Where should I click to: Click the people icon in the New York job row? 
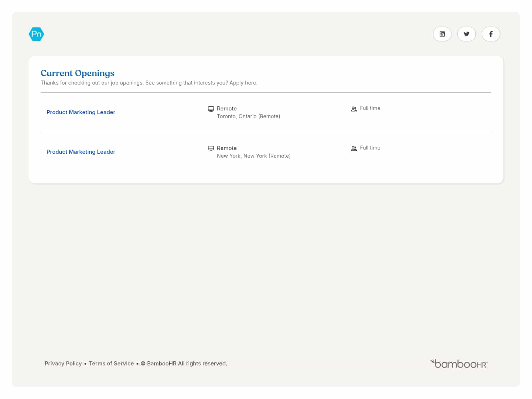pyautogui.click(x=354, y=149)
